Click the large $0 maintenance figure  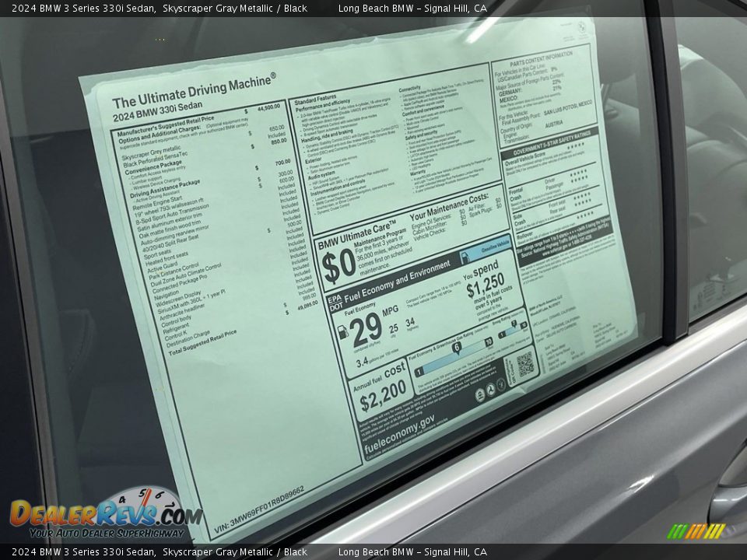click(x=338, y=266)
